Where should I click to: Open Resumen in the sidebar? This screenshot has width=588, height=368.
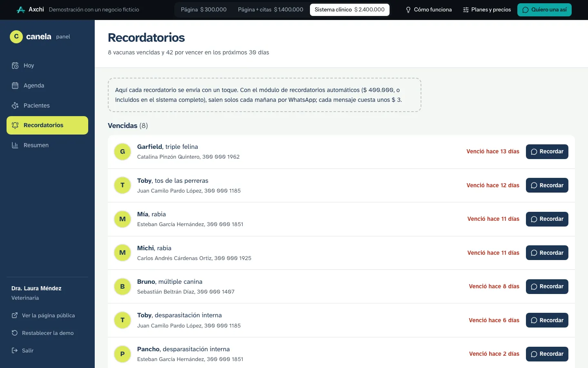point(47,145)
